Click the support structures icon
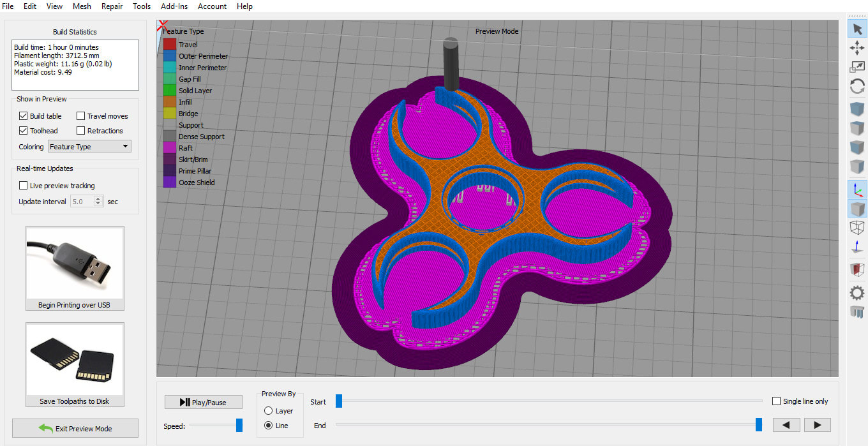 pyautogui.click(x=857, y=312)
